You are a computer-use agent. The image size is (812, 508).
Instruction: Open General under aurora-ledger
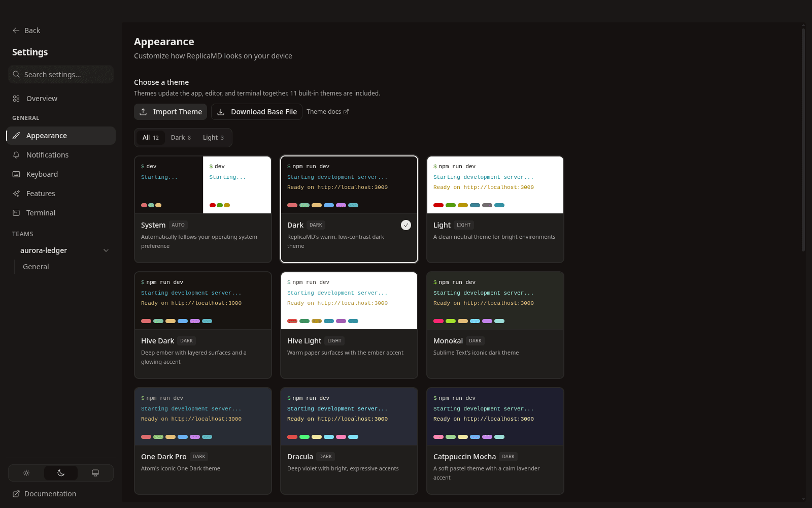point(36,267)
